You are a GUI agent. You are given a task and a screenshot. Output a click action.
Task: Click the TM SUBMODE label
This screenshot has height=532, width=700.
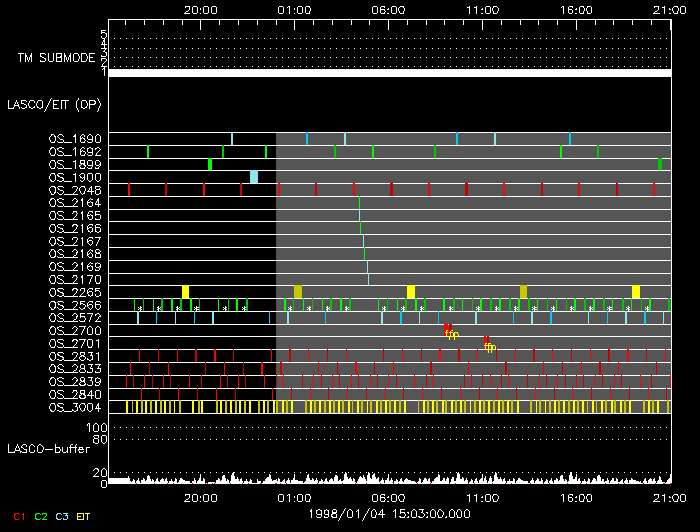(56, 58)
